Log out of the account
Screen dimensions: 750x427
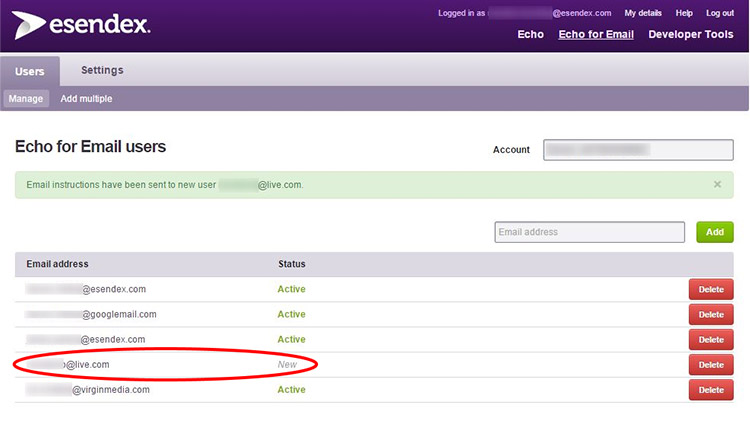pos(720,13)
